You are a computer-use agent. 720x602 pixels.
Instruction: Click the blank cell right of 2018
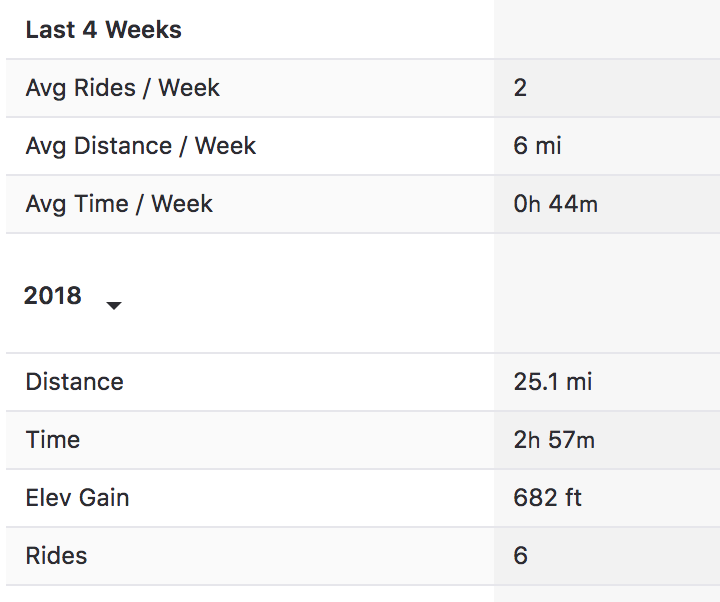click(606, 294)
